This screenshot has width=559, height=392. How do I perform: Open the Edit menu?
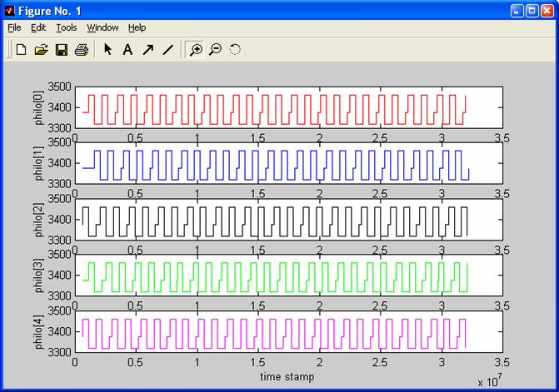point(38,27)
